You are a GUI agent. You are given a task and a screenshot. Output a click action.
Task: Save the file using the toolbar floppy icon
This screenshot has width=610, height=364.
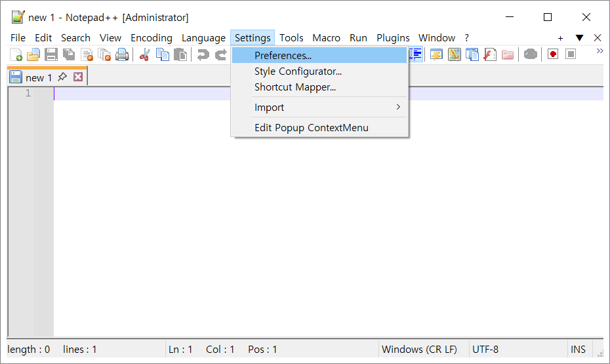pyautogui.click(x=51, y=55)
